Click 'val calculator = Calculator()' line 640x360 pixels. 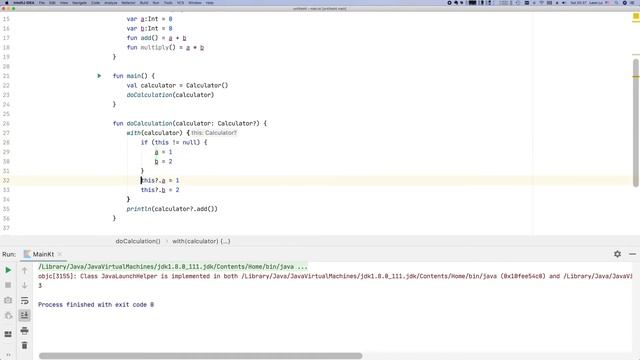click(177, 85)
